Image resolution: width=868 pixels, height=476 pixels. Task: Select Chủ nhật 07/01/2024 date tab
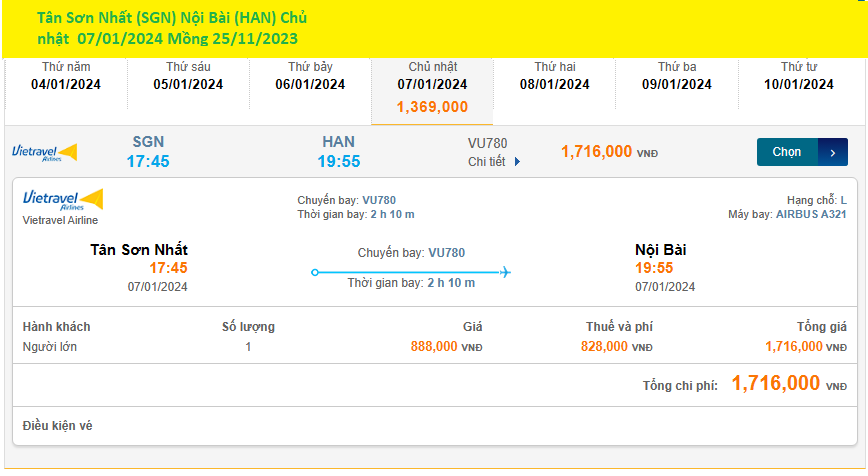[432, 87]
